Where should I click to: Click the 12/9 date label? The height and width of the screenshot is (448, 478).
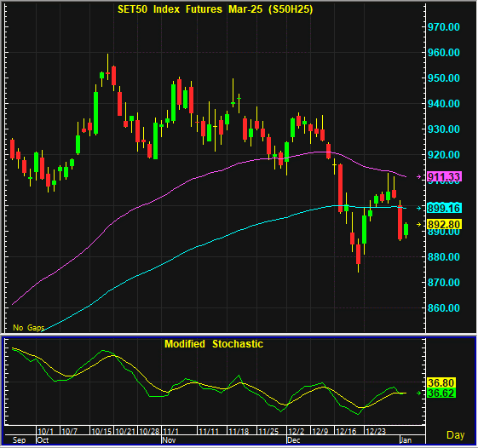tap(320, 431)
